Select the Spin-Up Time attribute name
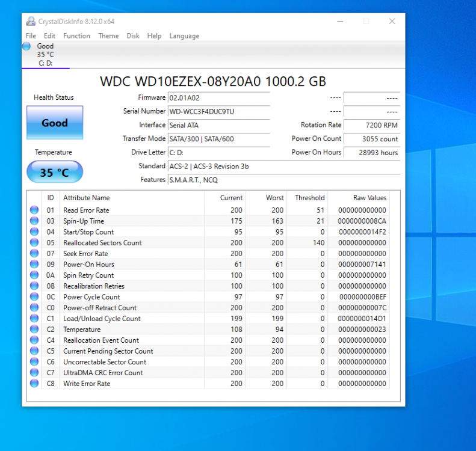 (x=84, y=221)
